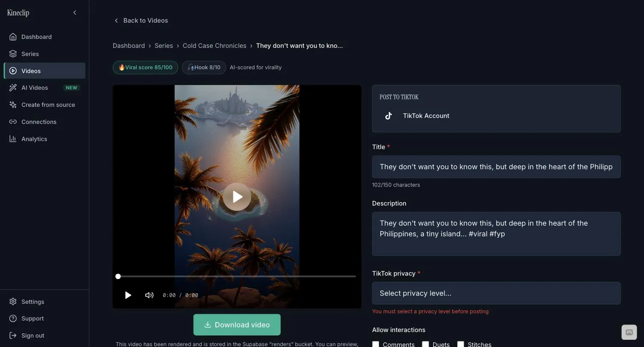The width and height of the screenshot is (644, 347).
Task: Open the TikTok privacy level dropdown
Action: tap(496, 293)
